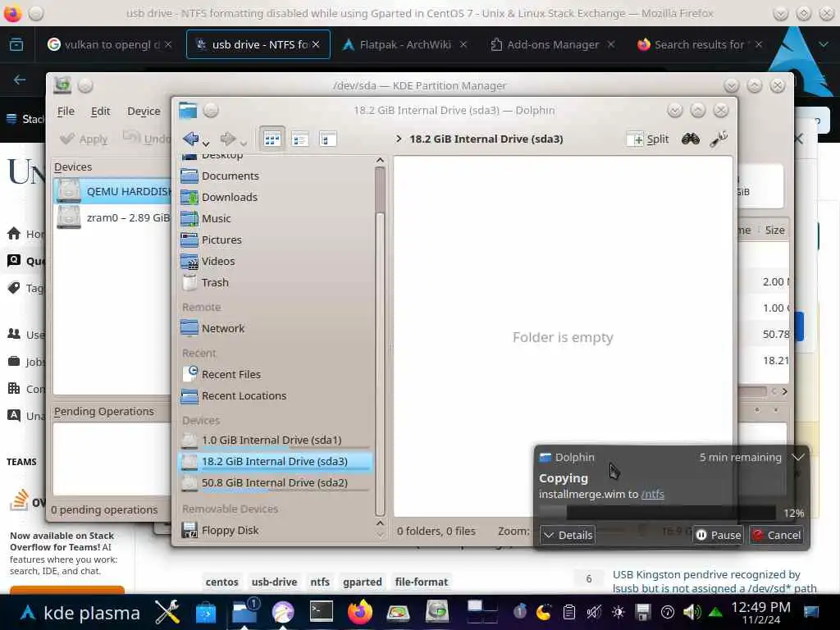Open the clipboard icon in the system tray
The image size is (840, 630).
click(569, 612)
